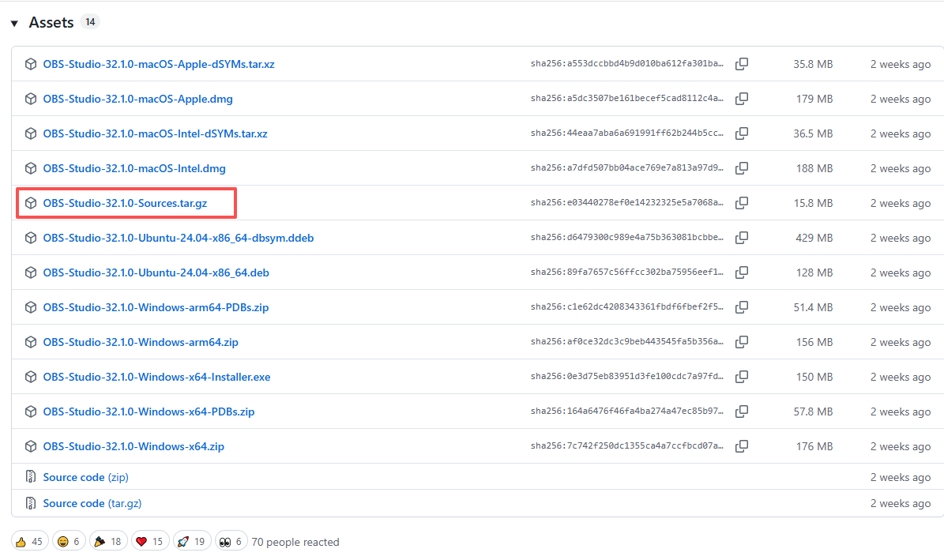Copy sha256 for Ubuntu x86_64.deb

pos(742,272)
